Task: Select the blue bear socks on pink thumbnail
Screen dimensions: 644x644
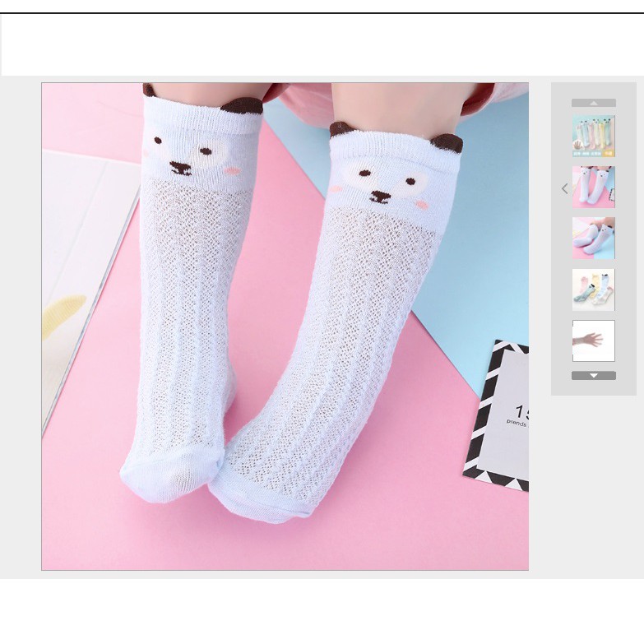Action: [x=593, y=188]
